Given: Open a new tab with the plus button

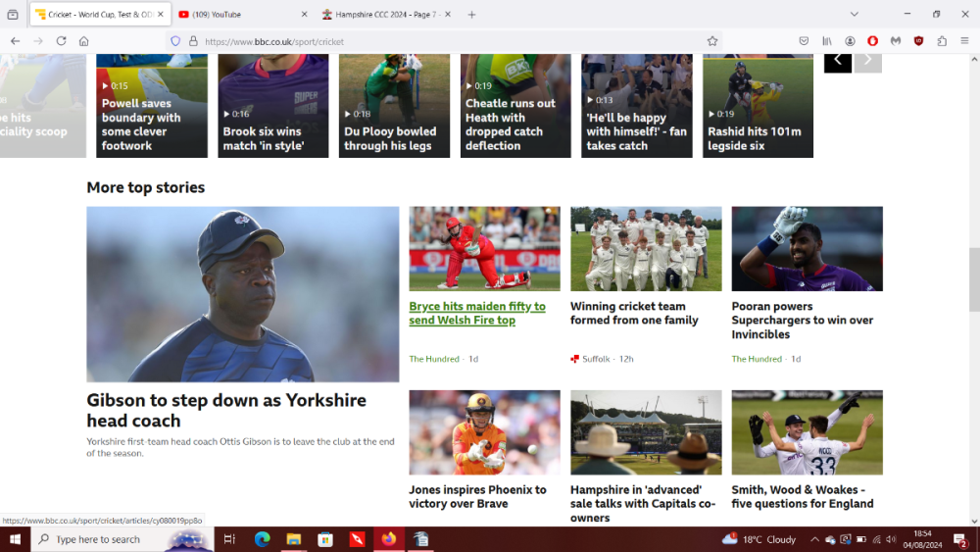Looking at the screenshot, I should point(471,15).
